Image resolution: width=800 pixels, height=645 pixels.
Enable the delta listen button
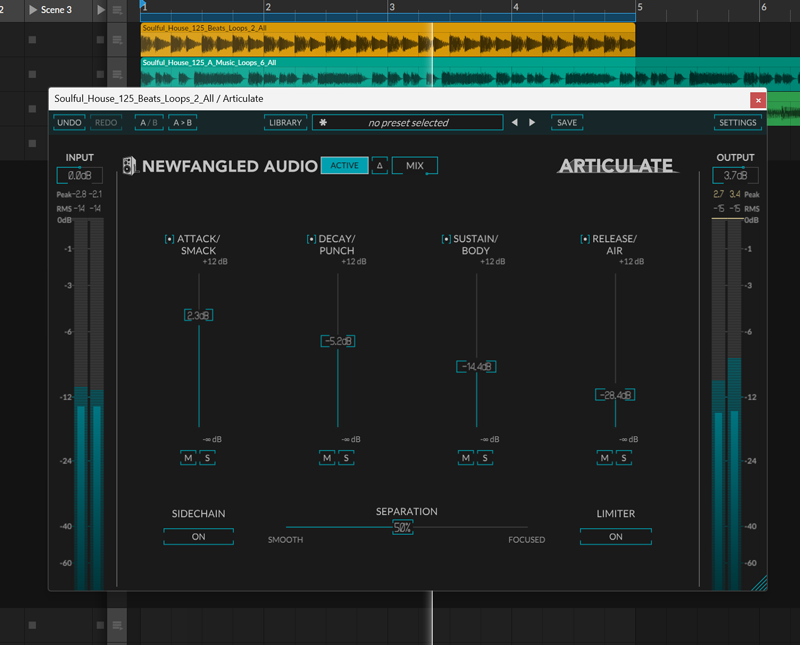tap(380, 165)
